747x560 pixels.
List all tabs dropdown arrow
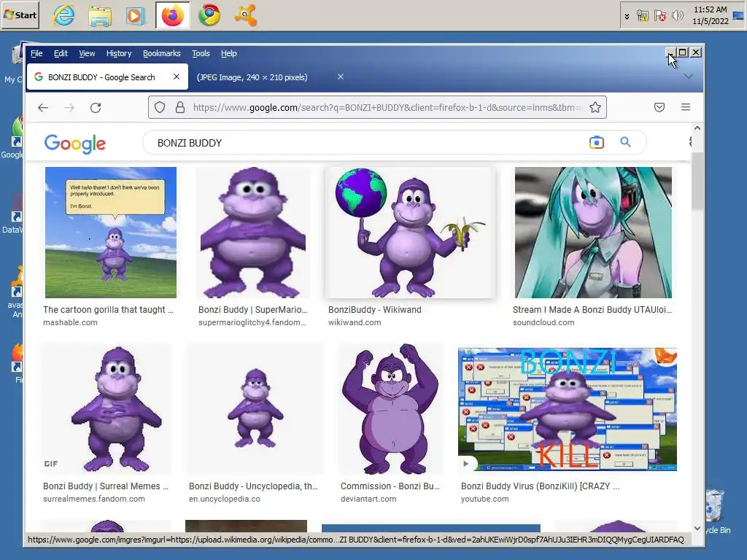pyautogui.click(x=689, y=76)
